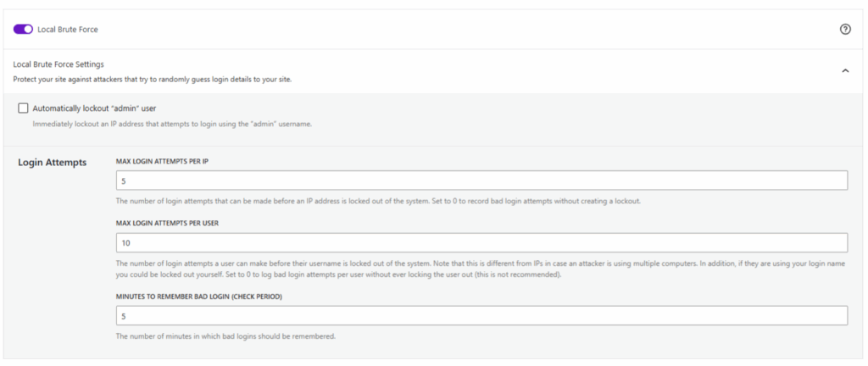Image resolution: width=868 pixels, height=366 pixels.
Task: Click the "bad logins should be remembered" help text
Action: point(225,335)
